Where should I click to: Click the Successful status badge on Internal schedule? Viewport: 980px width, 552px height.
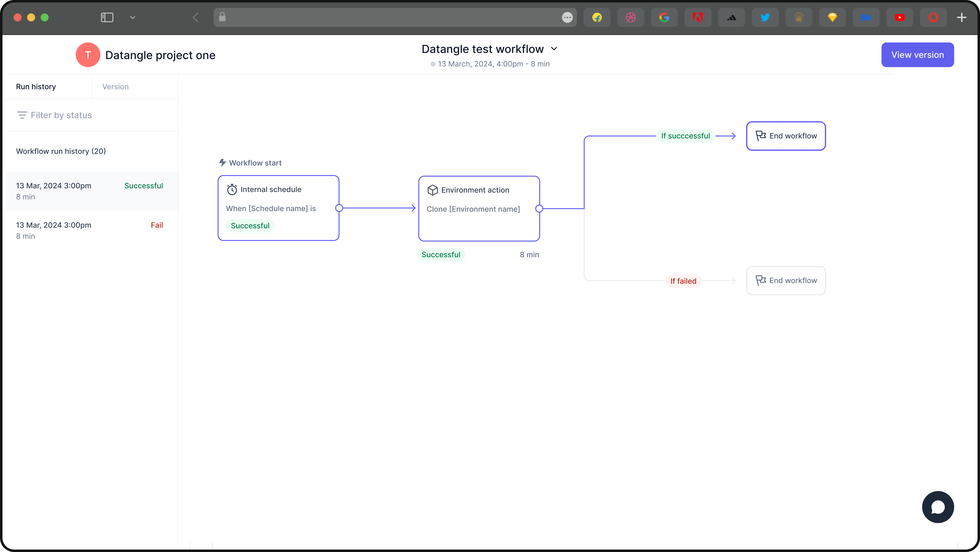[250, 225]
